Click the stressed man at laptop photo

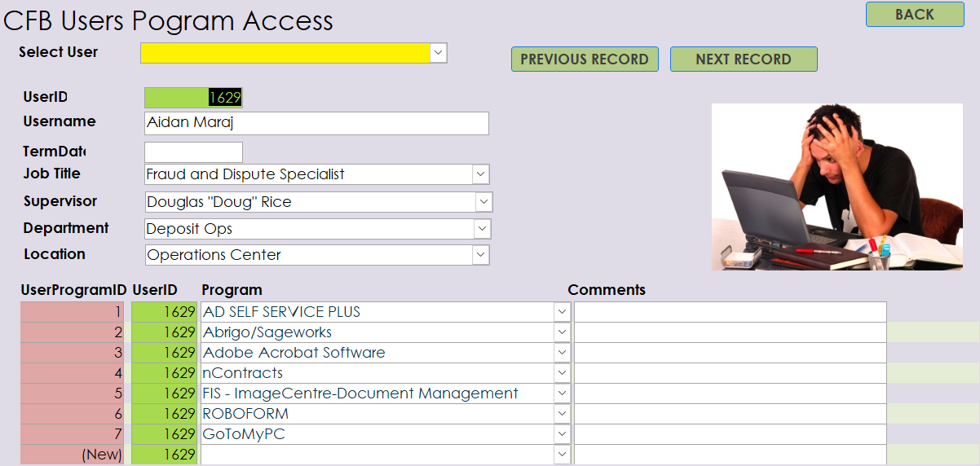(837, 187)
